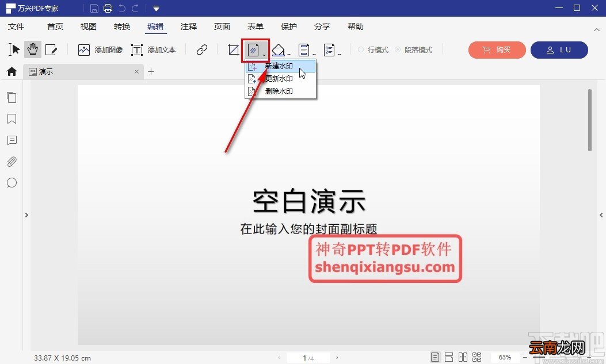
Task: Switch to two-page view layout
Action: pyautogui.click(x=463, y=357)
